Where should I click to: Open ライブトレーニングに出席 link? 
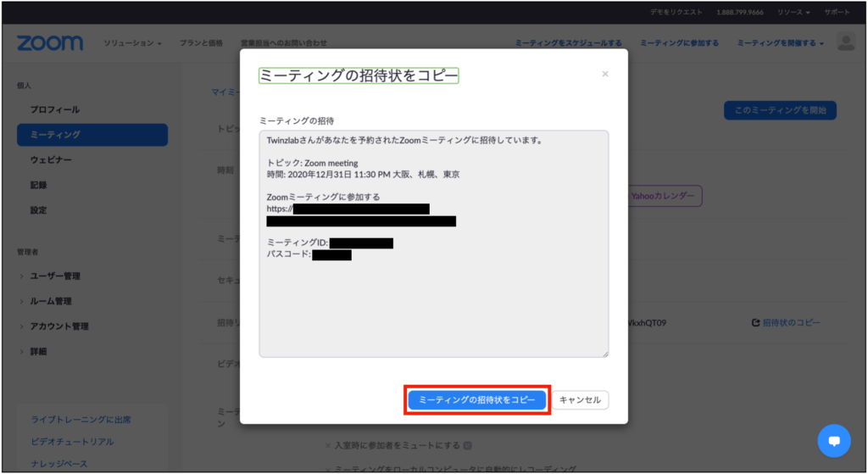(x=81, y=420)
